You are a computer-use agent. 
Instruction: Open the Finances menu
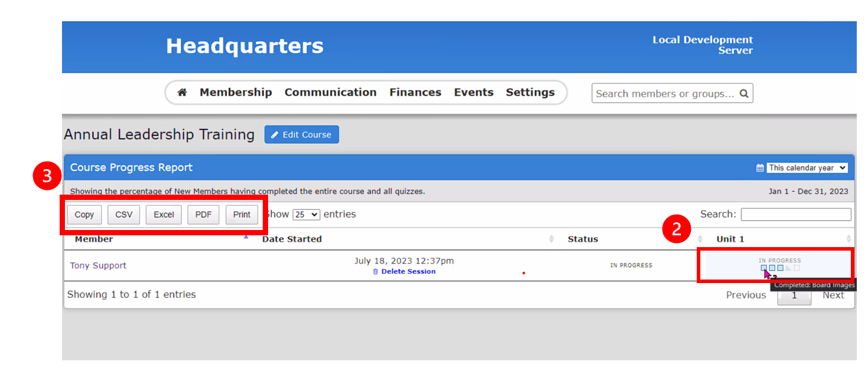(415, 93)
